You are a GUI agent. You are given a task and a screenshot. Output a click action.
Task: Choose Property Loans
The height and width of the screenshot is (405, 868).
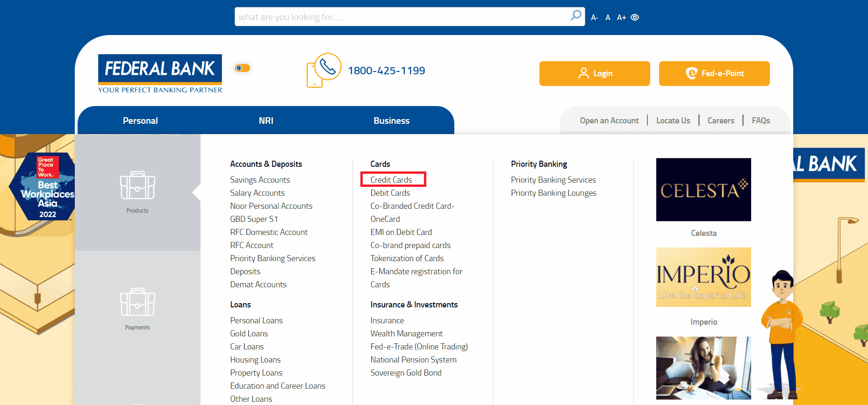[x=256, y=373]
